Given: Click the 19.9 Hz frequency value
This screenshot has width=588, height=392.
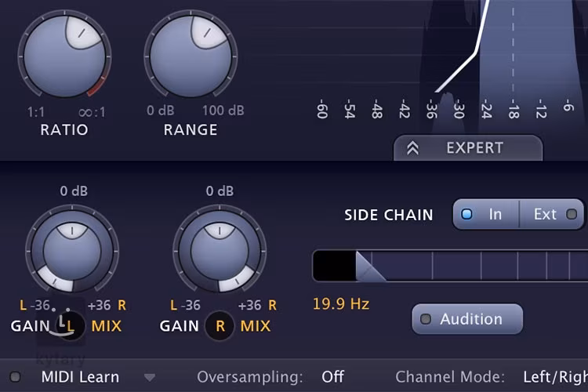Looking at the screenshot, I should pos(341,303).
